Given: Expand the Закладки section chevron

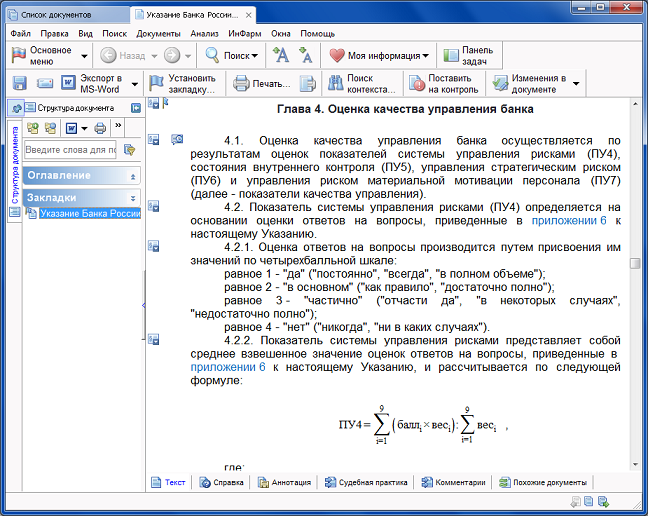Looking at the screenshot, I should pyautogui.click(x=134, y=198).
